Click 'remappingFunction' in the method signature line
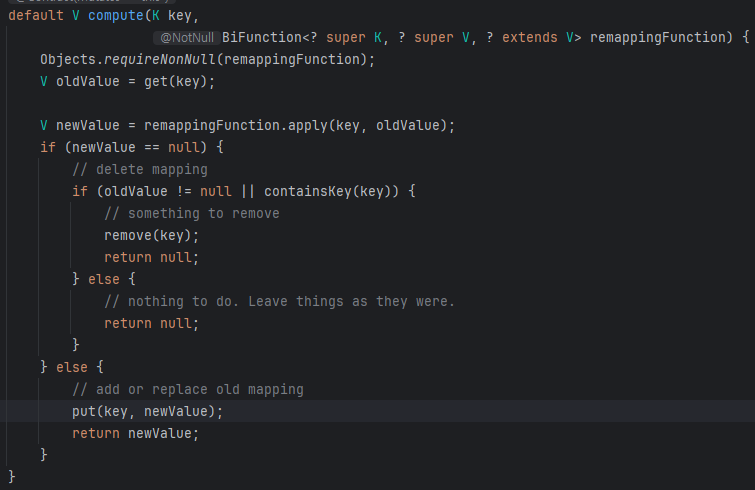The image size is (755, 490). [658, 37]
